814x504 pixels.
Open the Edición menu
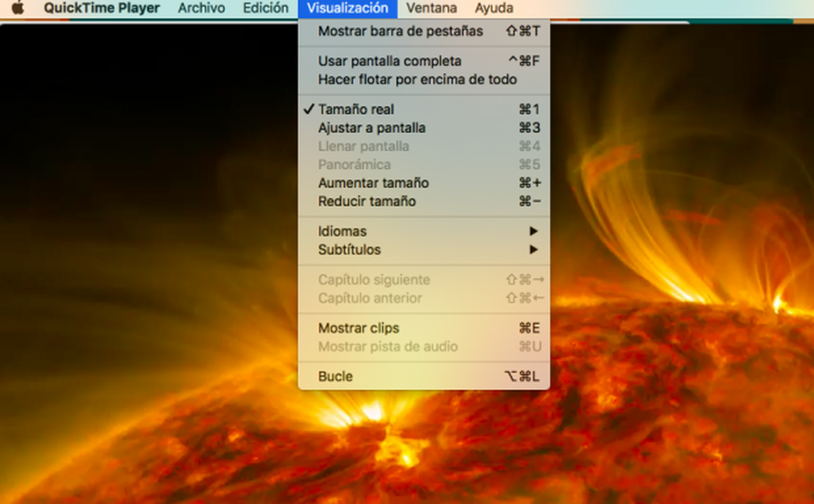pyautogui.click(x=266, y=8)
